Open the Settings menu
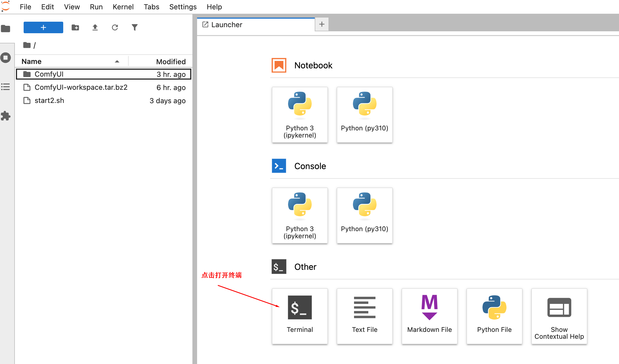Viewport: 619px width, 364px height. click(183, 7)
